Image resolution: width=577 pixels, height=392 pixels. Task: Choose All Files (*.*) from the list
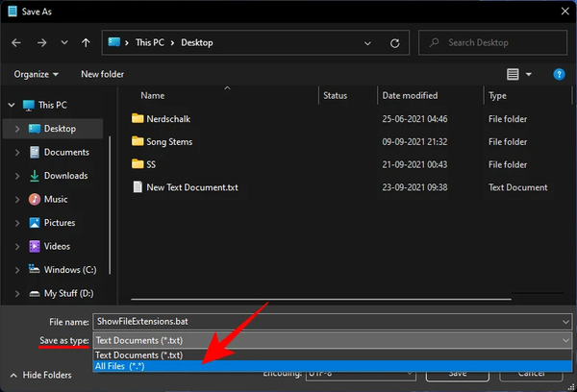click(x=333, y=366)
